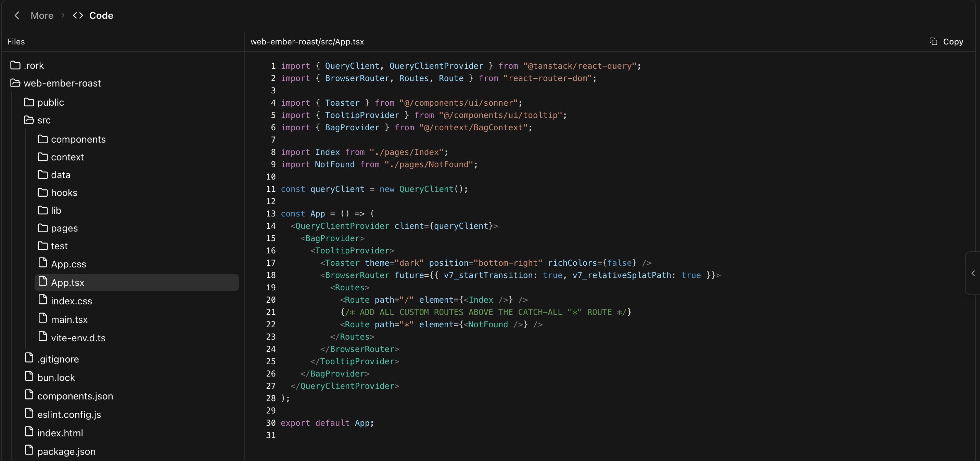
Task: Expand the context folder
Action: point(61,157)
